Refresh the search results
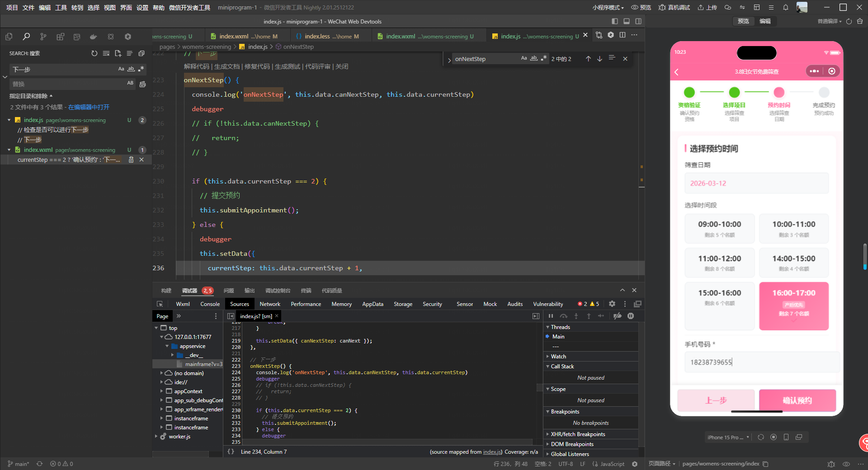Viewport: 868px width, 470px height. click(94, 53)
